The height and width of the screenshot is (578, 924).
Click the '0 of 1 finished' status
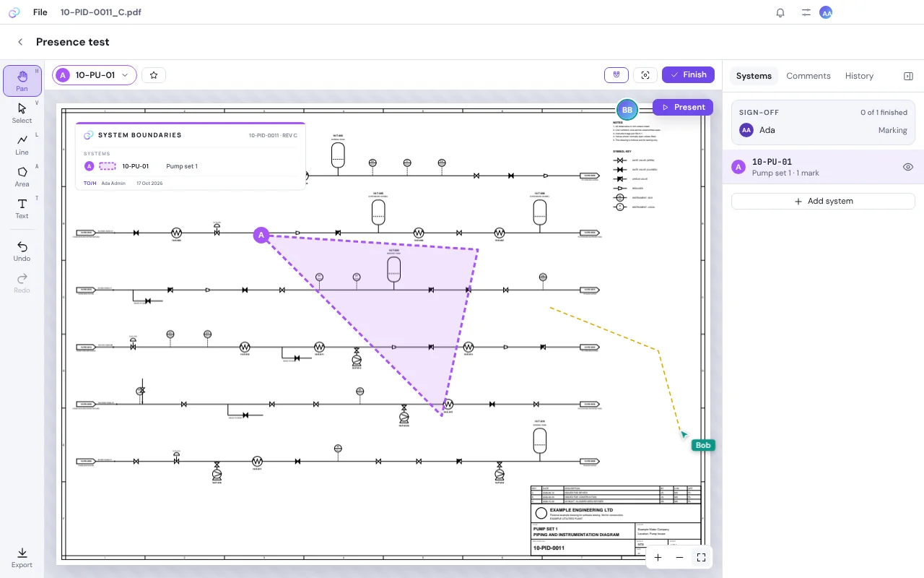(x=884, y=113)
